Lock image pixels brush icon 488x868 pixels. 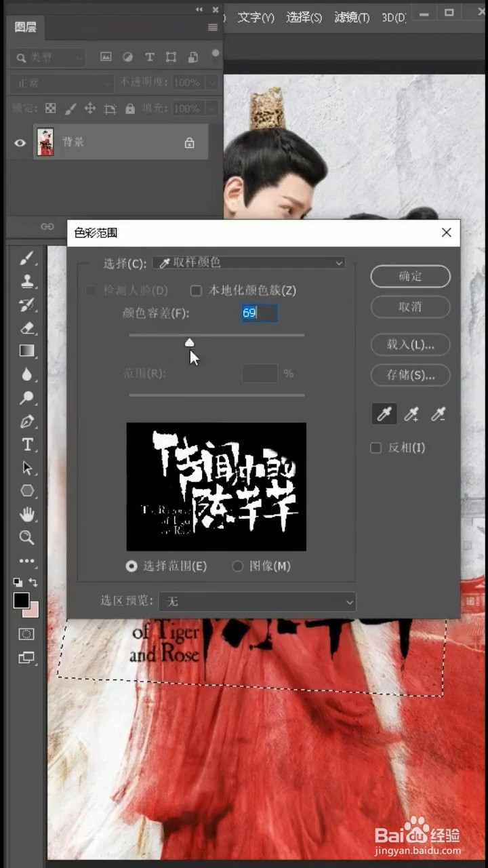(70, 108)
